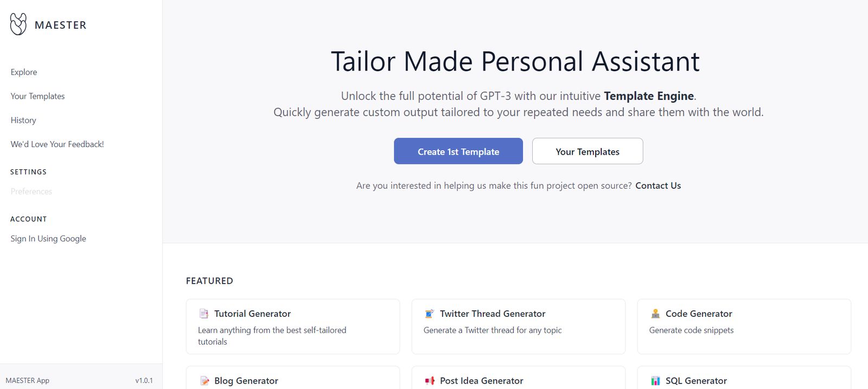
Task: Click the MAESTER logo icon
Action: pos(18,24)
